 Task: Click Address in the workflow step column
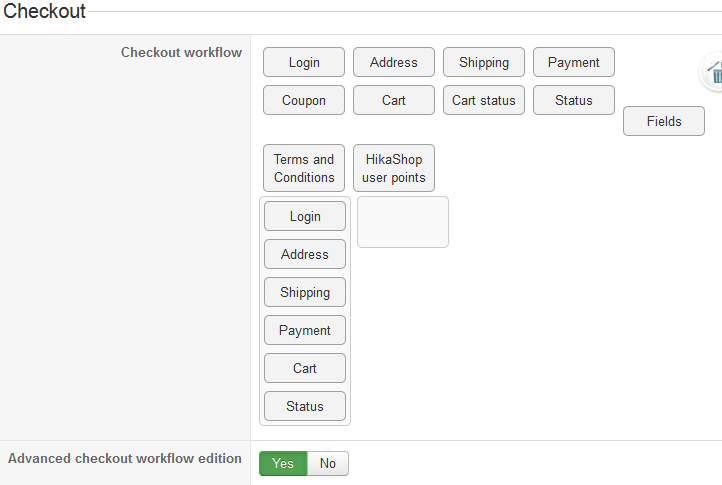(x=305, y=254)
